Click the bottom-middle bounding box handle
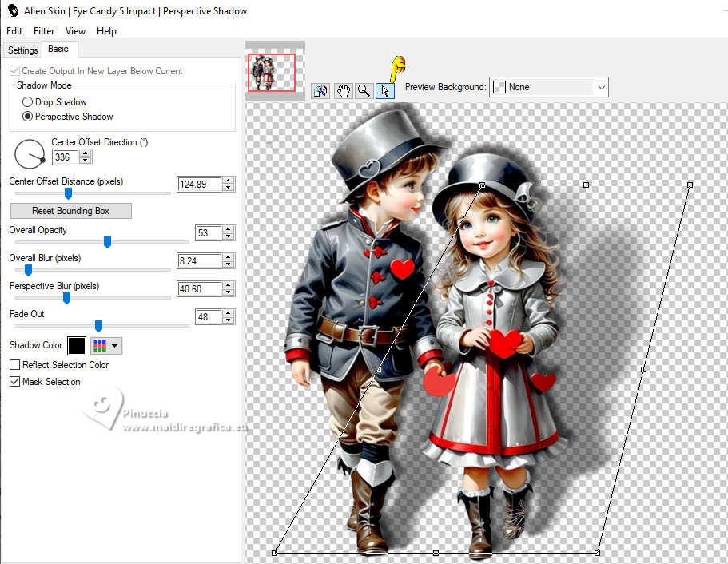The image size is (728, 564). tap(436, 553)
